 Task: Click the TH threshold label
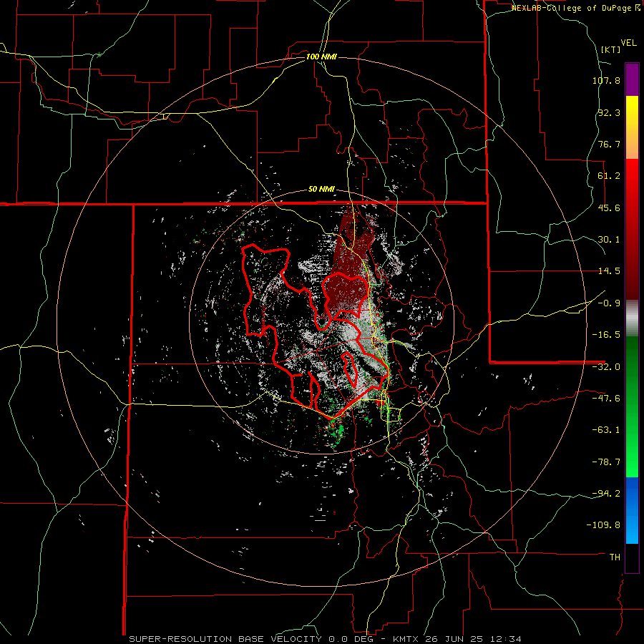[615, 557]
